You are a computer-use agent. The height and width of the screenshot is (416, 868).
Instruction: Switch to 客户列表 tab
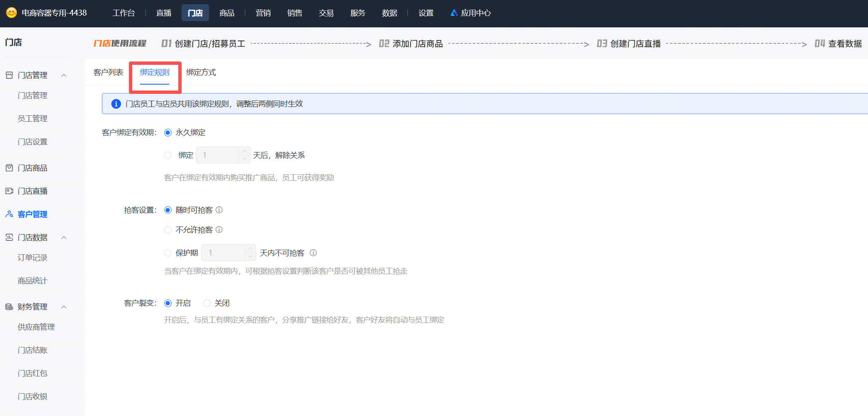pos(108,72)
